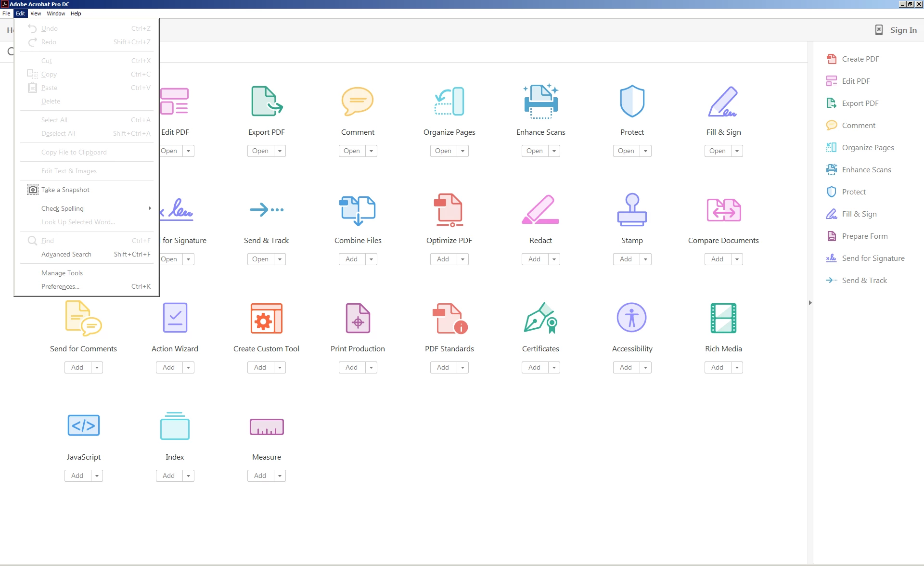Open dropdown arrow next to Rich Media Add
Viewport: 924px width, 566px height.
click(737, 368)
